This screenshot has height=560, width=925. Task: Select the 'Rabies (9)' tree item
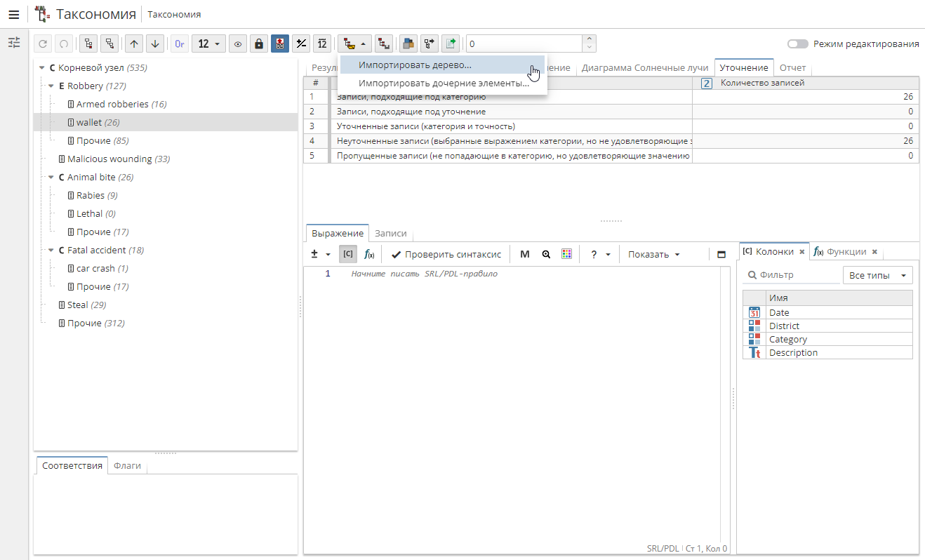[x=92, y=195]
